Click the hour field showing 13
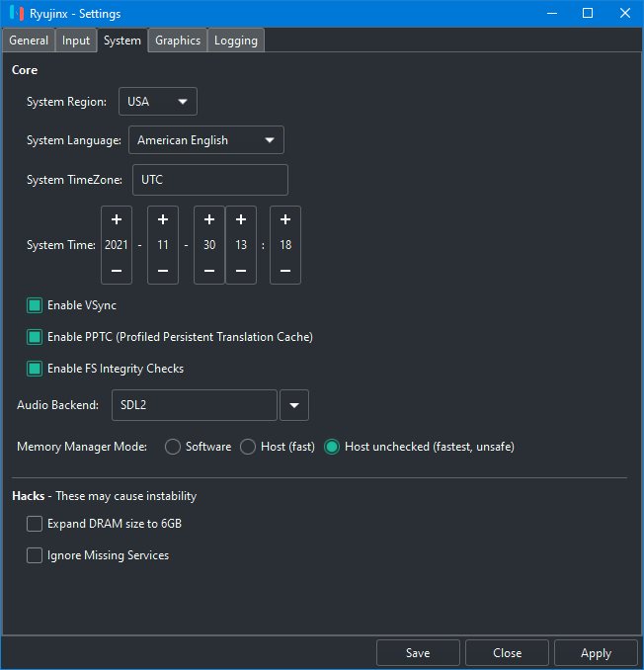Image resolution: width=644 pixels, height=670 pixels. click(241, 245)
